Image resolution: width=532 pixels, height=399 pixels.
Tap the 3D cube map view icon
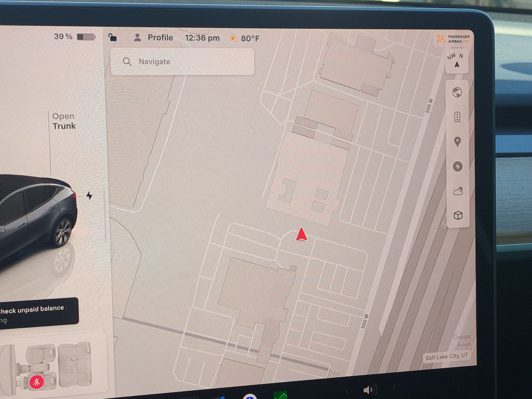click(x=458, y=216)
